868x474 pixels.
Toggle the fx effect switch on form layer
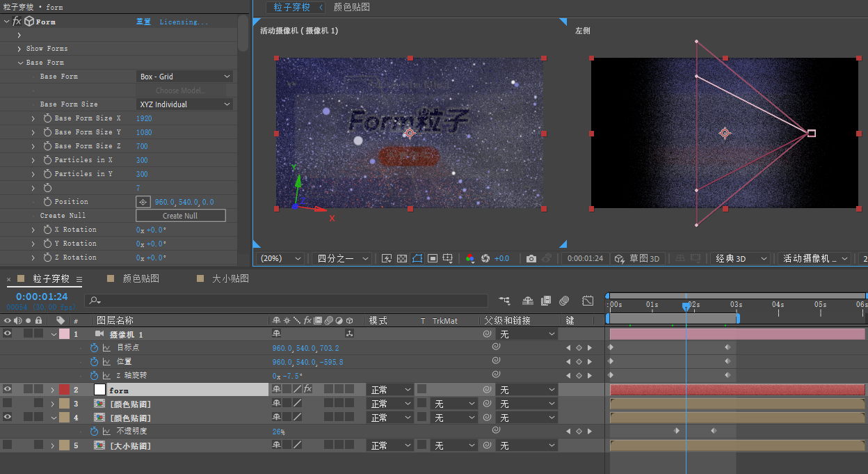pos(307,390)
